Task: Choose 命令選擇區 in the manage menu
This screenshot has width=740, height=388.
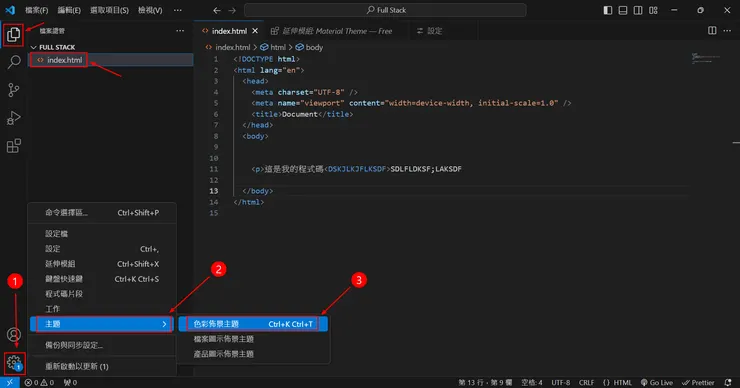Action: (x=102, y=213)
